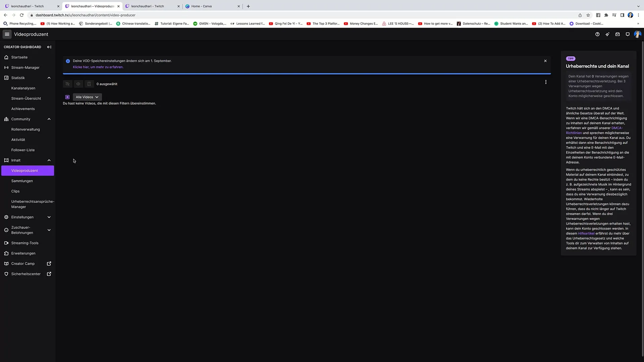The width and height of the screenshot is (644, 362).
Task: Click the Creator Camp external link icon
Action: point(49,263)
